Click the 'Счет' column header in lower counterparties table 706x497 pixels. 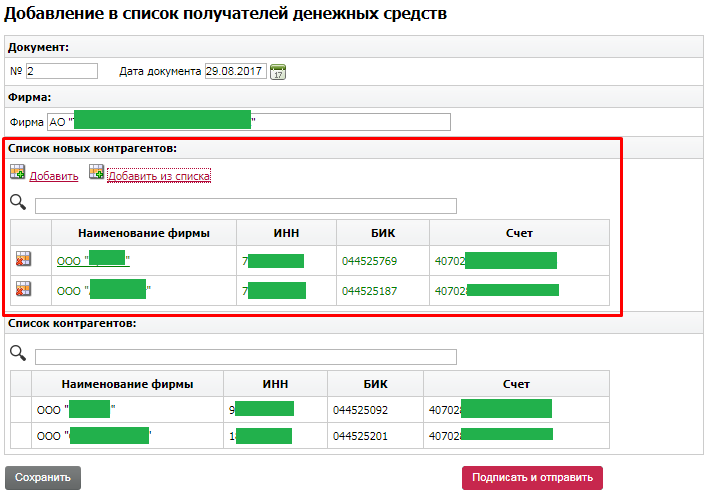click(x=515, y=384)
